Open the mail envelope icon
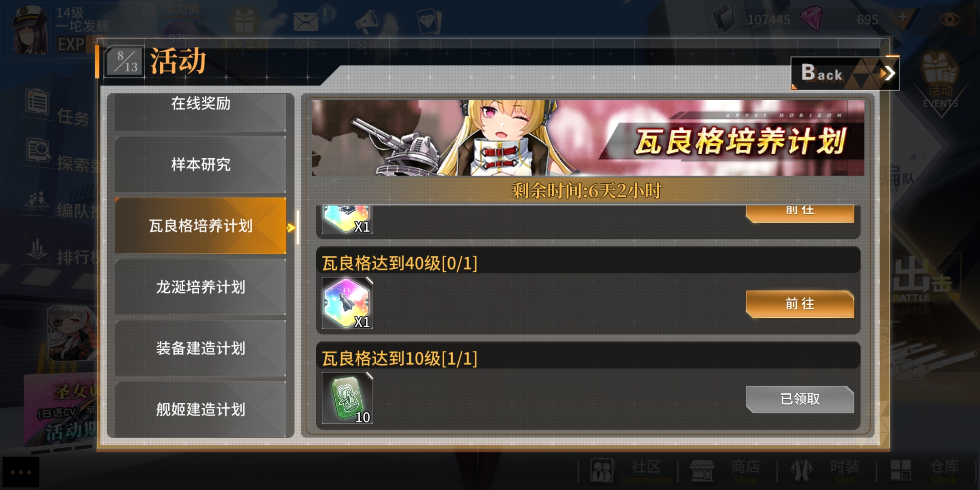 [306, 21]
